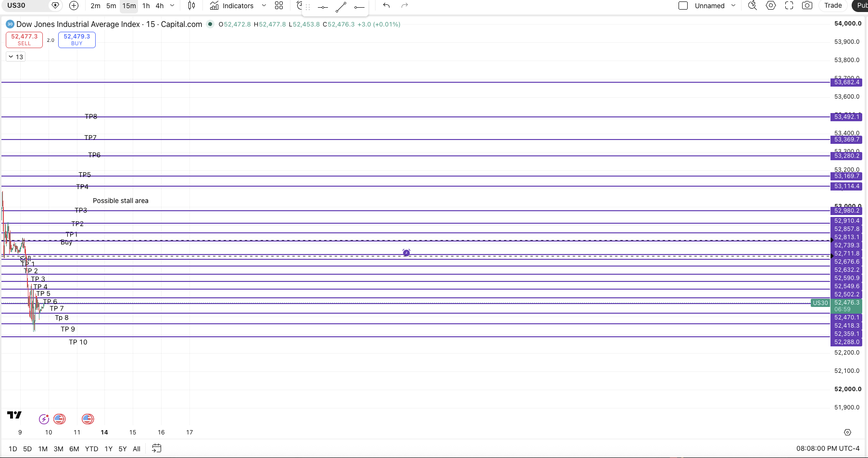
Task: Open the candlestick chart style menu
Action: 191,5
